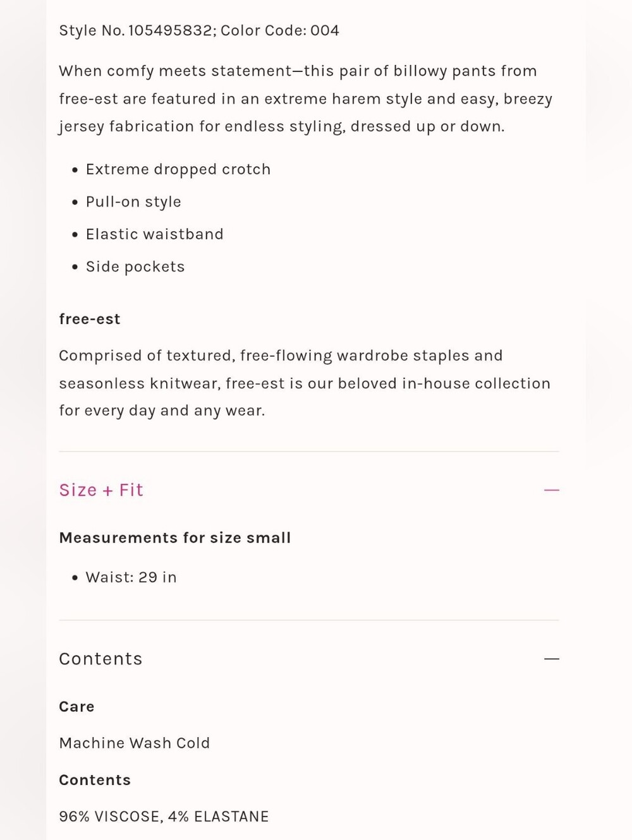Click the Machine Wash Cold text
Image resolution: width=632 pixels, height=840 pixels.
click(135, 743)
